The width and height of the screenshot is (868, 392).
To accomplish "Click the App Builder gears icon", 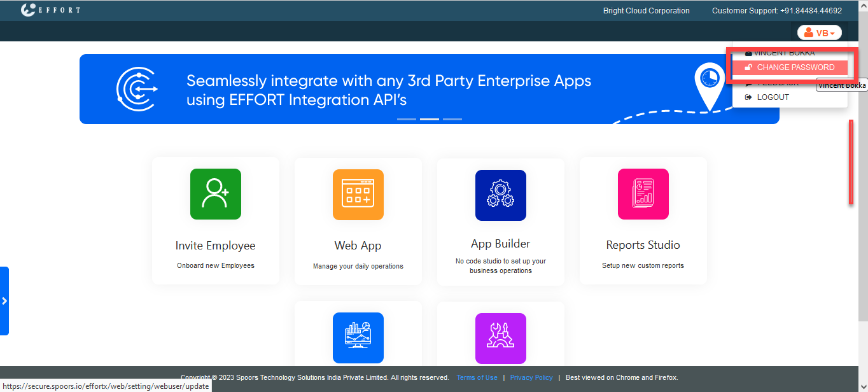I will pyautogui.click(x=500, y=195).
